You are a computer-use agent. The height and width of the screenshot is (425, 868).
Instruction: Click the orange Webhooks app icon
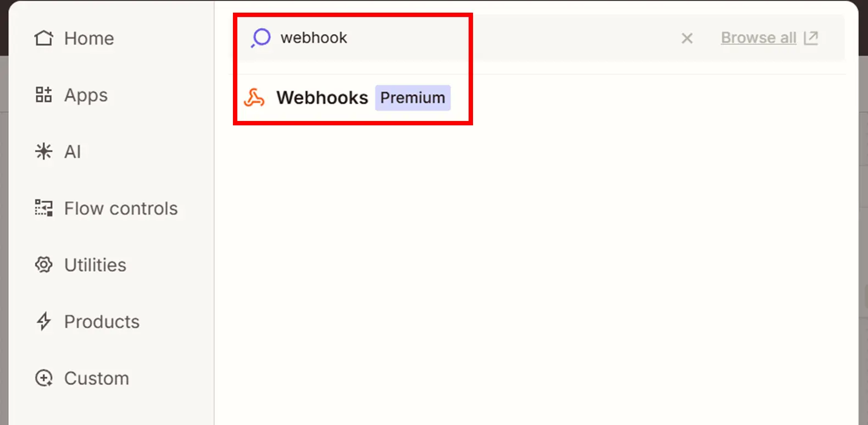tap(254, 98)
